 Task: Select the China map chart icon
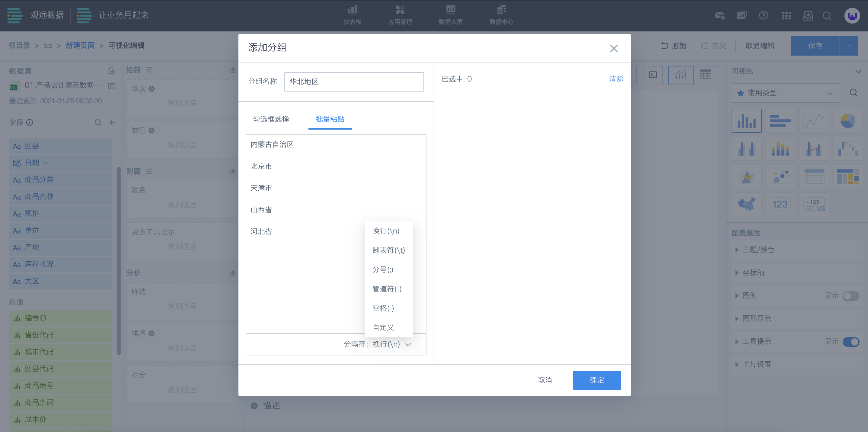tap(746, 204)
